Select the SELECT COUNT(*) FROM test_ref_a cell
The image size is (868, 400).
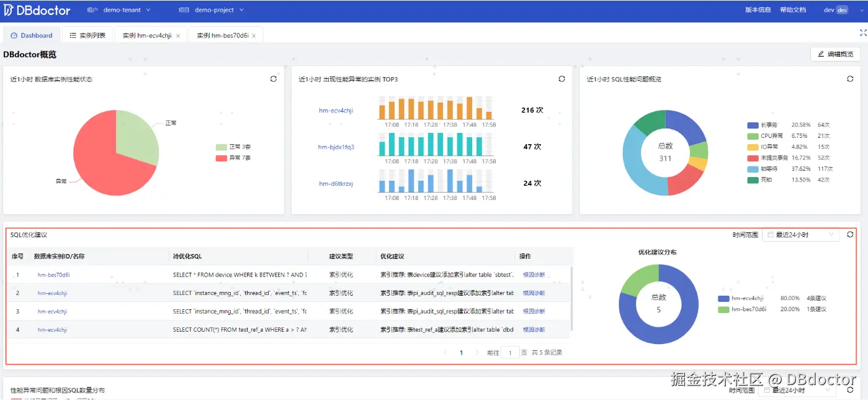pos(239,330)
